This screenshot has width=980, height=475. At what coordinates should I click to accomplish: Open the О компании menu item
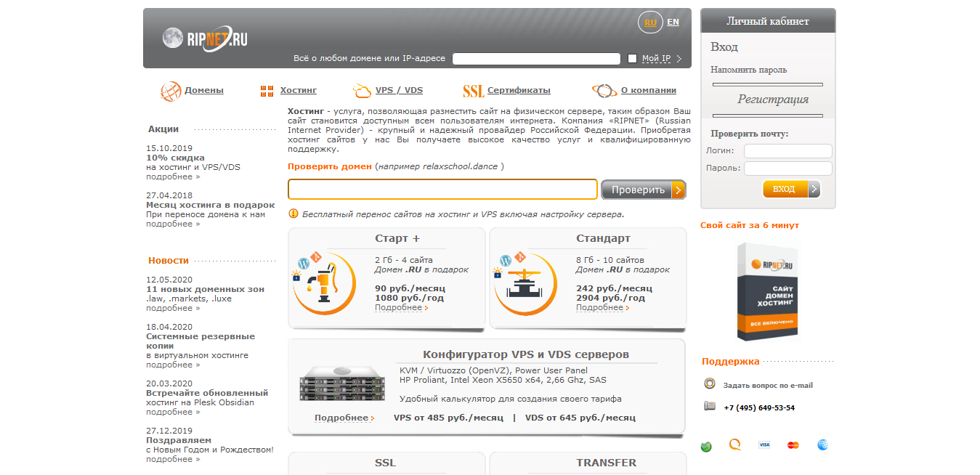648,91
